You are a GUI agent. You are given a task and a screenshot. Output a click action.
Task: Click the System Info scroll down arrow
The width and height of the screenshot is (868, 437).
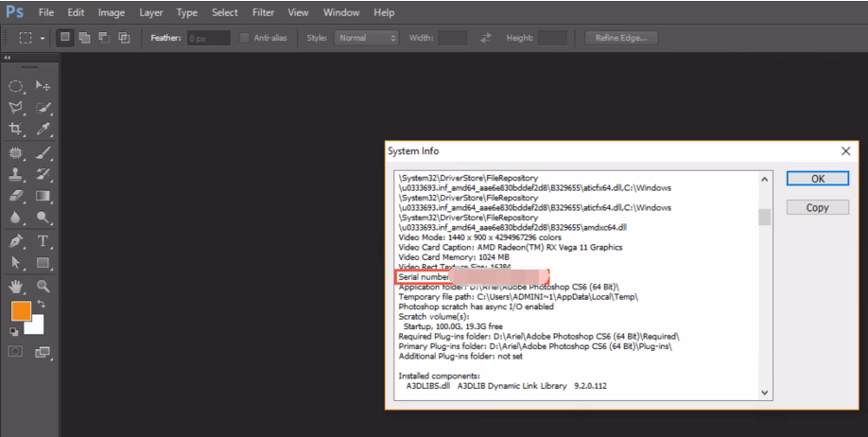pos(764,392)
